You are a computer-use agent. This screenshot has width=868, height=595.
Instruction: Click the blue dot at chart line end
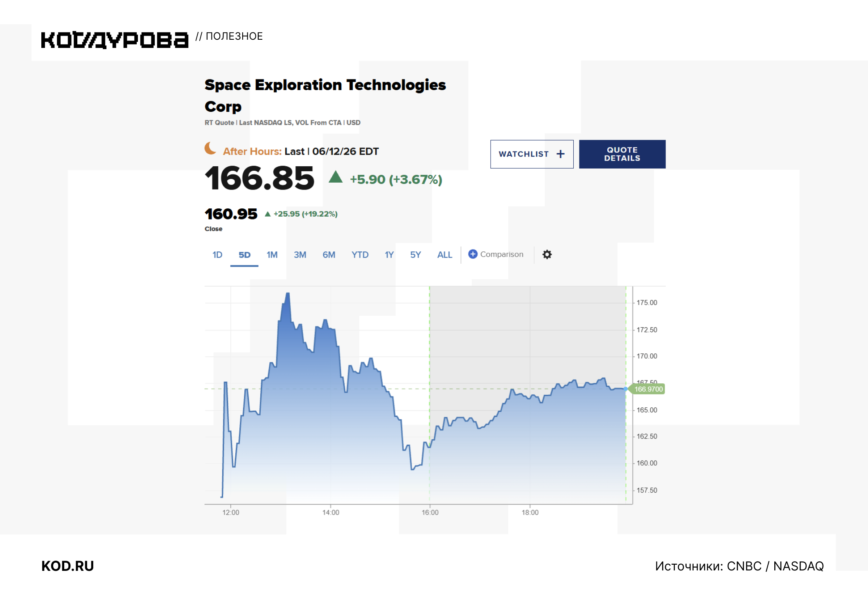click(x=625, y=389)
